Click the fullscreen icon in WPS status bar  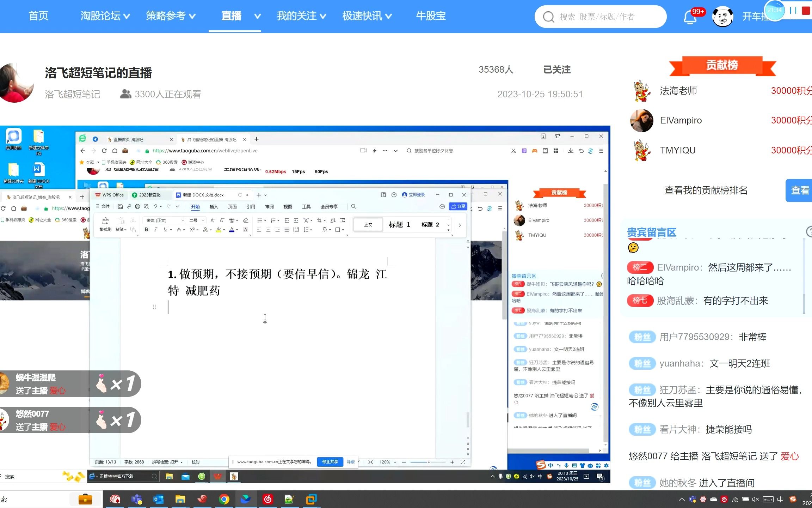pyautogui.click(x=463, y=462)
